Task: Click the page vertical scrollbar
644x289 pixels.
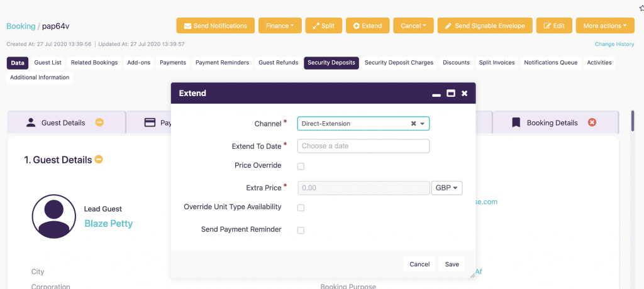Action: tap(633, 121)
